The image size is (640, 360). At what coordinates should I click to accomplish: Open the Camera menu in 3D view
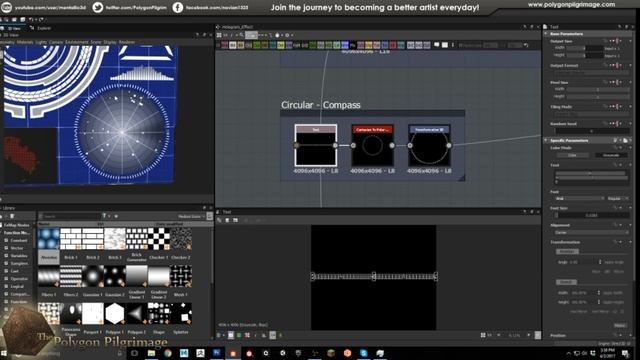[x=56, y=42]
